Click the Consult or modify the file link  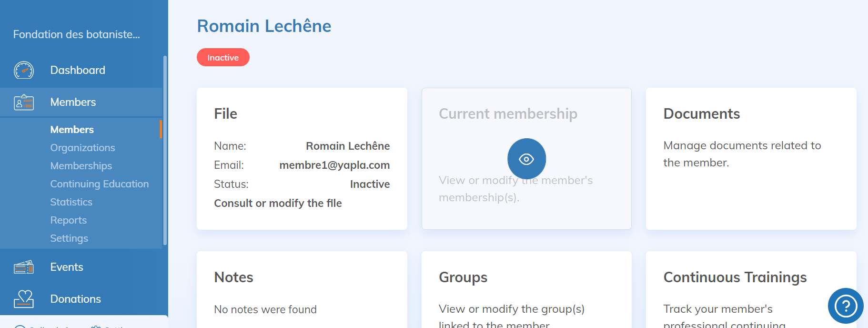(x=278, y=203)
